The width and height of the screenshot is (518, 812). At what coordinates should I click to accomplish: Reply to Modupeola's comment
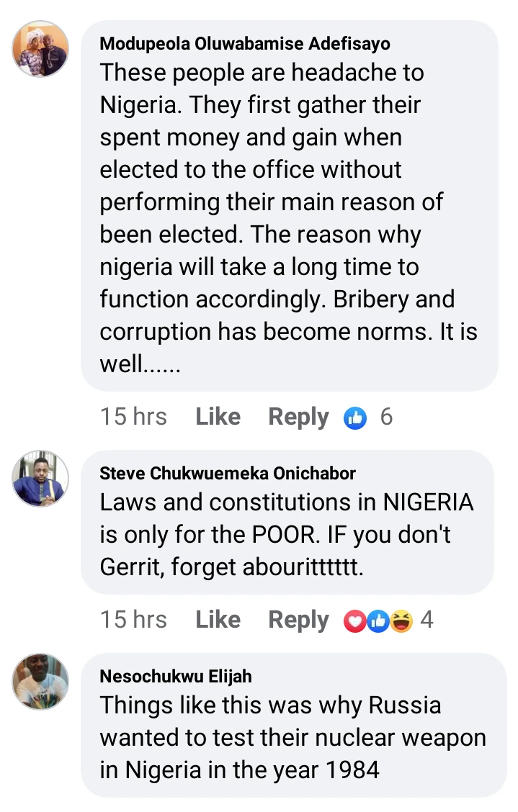click(x=298, y=417)
